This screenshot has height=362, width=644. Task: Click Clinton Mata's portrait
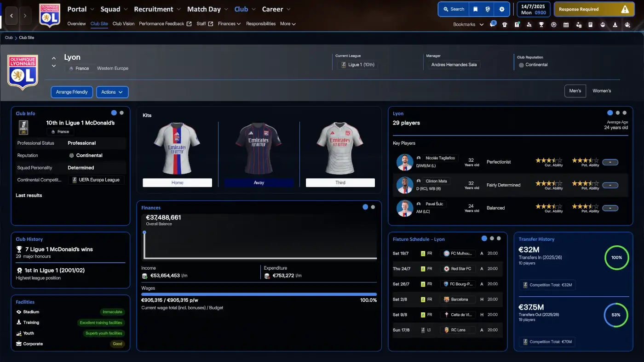click(x=405, y=185)
